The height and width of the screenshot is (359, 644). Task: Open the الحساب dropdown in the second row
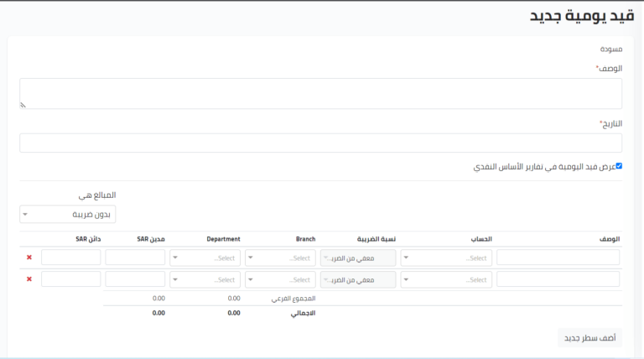point(445,279)
